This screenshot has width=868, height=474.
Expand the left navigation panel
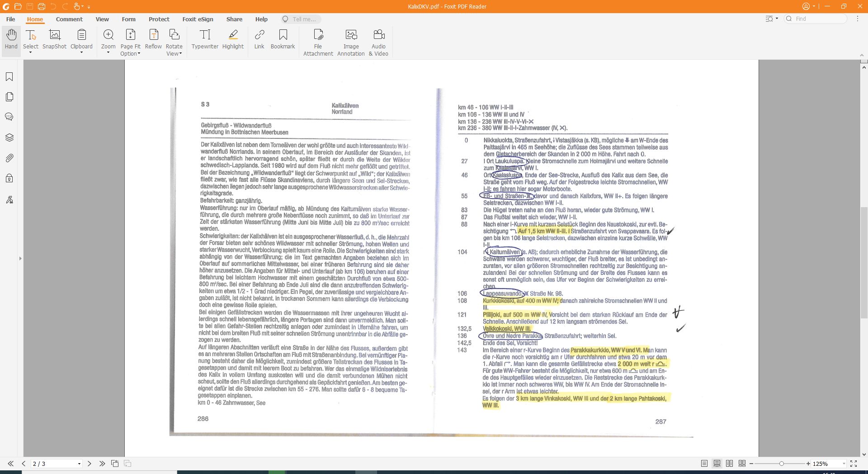pos(20,258)
